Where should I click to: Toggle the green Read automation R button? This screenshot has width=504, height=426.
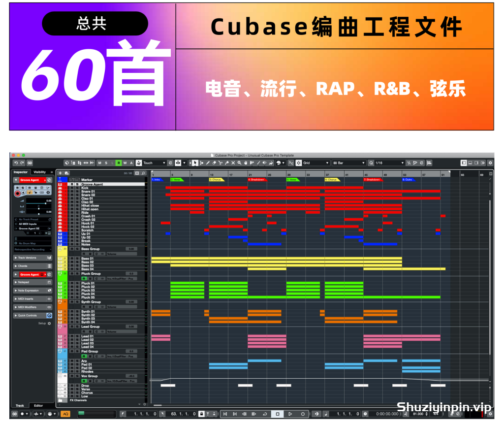pyautogui.click(x=119, y=163)
